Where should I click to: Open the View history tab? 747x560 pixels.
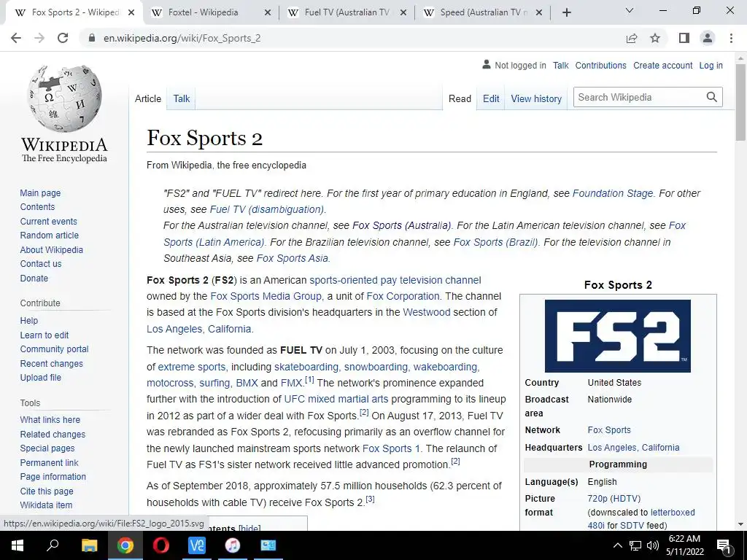tap(536, 98)
